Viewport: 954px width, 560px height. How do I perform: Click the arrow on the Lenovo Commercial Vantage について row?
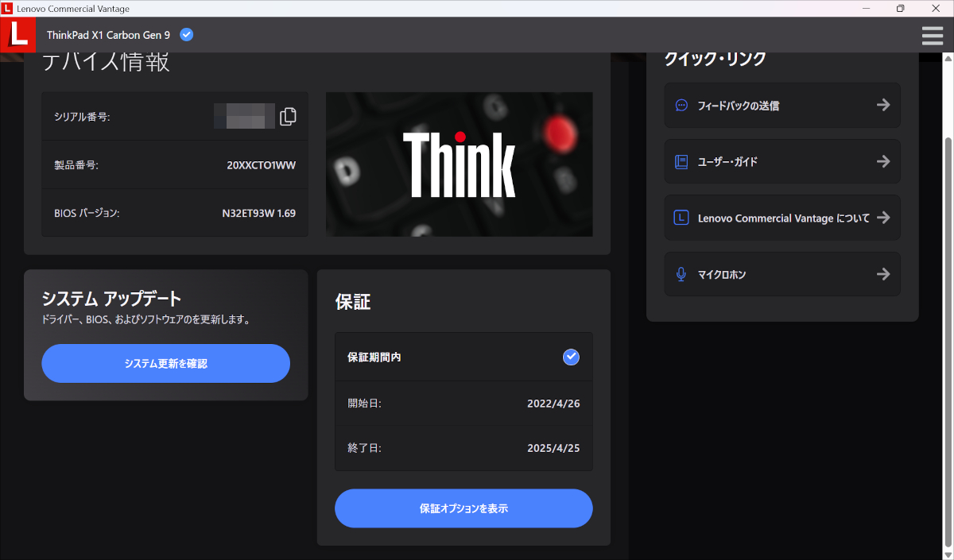pos(883,218)
